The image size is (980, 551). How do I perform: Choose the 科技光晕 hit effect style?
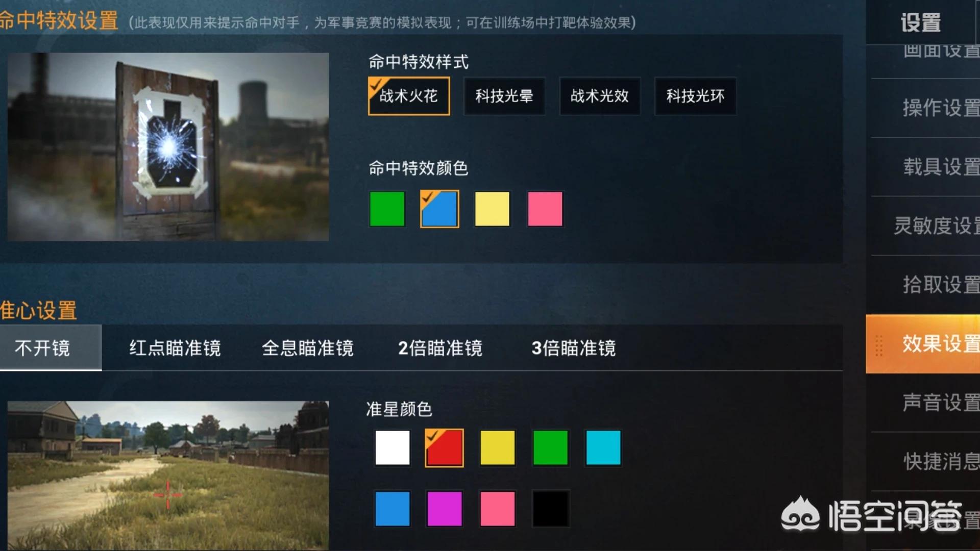[x=504, y=96]
